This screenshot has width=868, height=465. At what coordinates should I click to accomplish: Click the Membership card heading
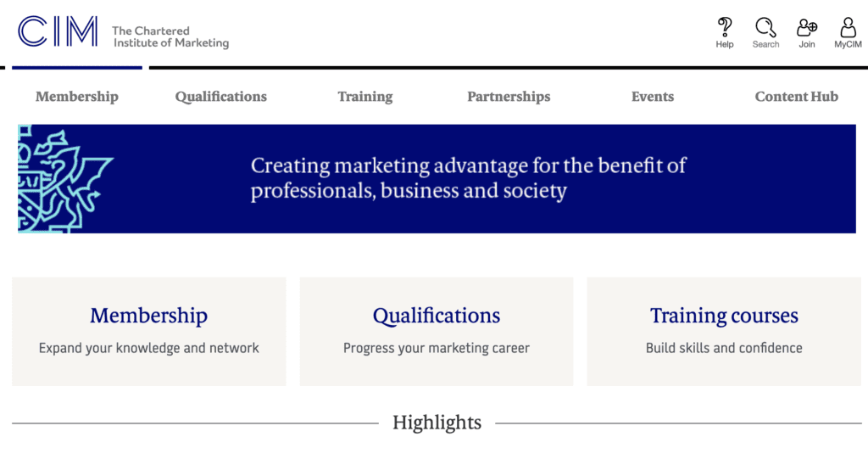149,316
